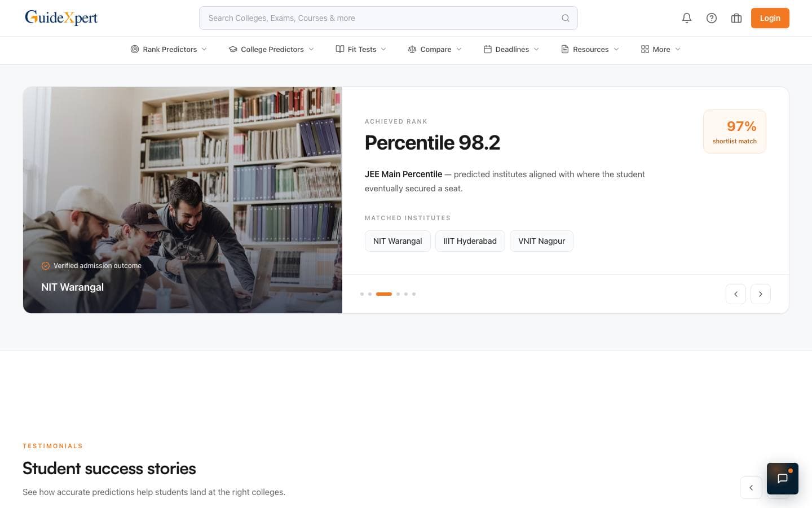The image size is (812, 508).
Task: Click the balance scale icon beside Compare
Action: (x=412, y=49)
